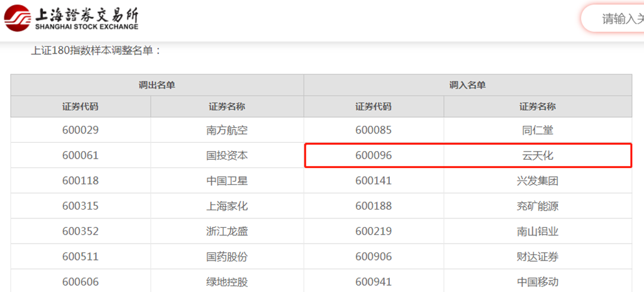The height and width of the screenshot is (292, 644).
Task: Click the Shanghai Stock Exchange logo
Action: point(70,19)
